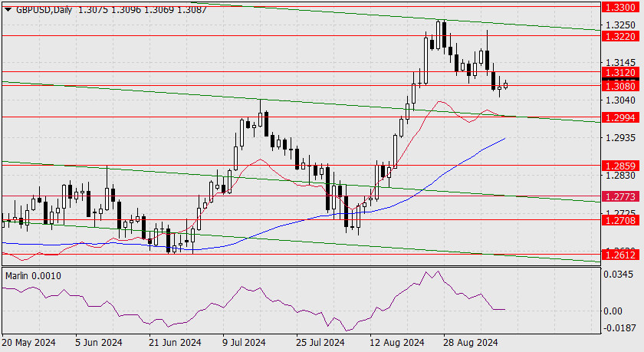Click the 1.2830 price scale value
Viewport: 644px width, 352px height.
(x=620, y=176)
